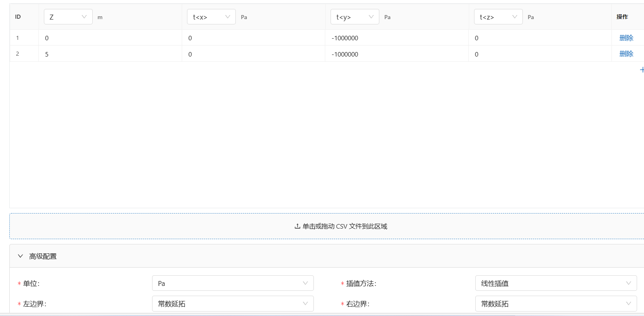Screen dimensions: 644x316
Task: Click the 单位 field label
Action: [x=31, y=283]
